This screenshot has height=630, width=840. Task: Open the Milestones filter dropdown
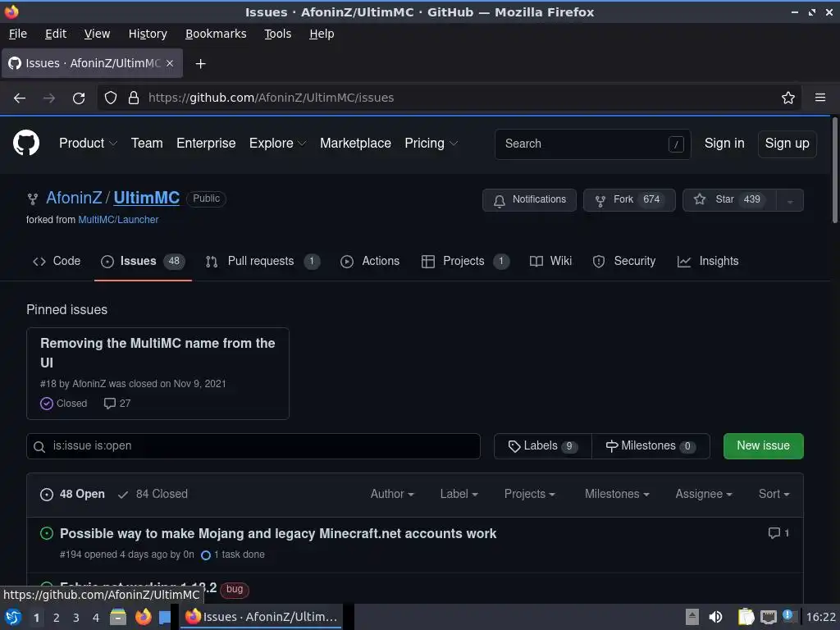click(x=617, y=494)
